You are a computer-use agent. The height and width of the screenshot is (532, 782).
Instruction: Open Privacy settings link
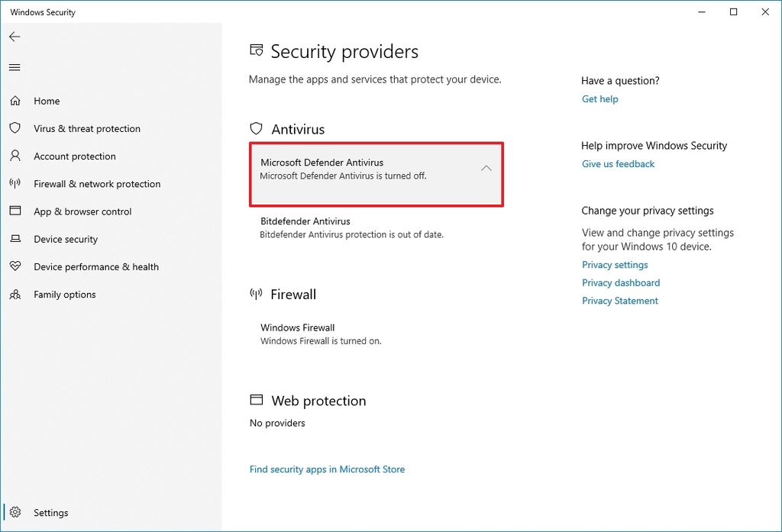[615, 264]
